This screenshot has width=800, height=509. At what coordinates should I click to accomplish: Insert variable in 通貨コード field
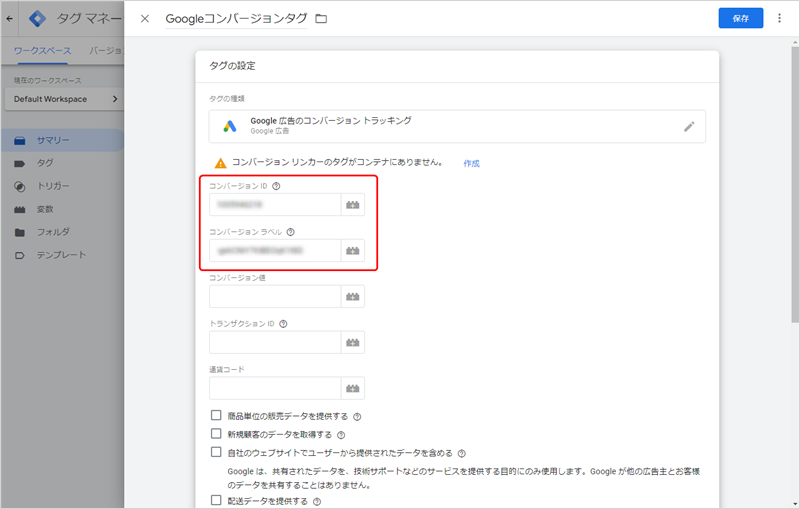coord(353,388)
